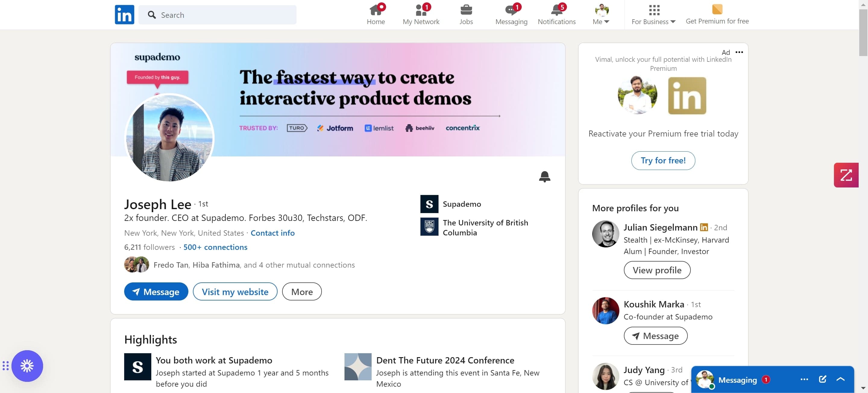
Task: Click Judy Yang's profile picture
Action: pyautogui.click(x=605, y=376)
